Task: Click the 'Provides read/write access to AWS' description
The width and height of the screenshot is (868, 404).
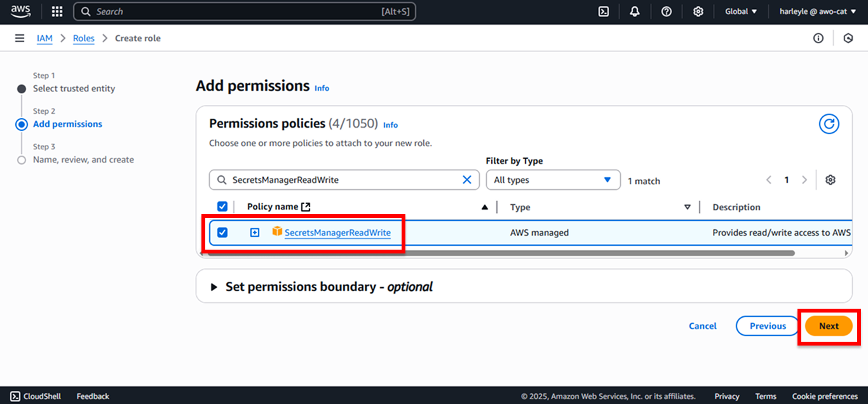Action: pos(781,232)
